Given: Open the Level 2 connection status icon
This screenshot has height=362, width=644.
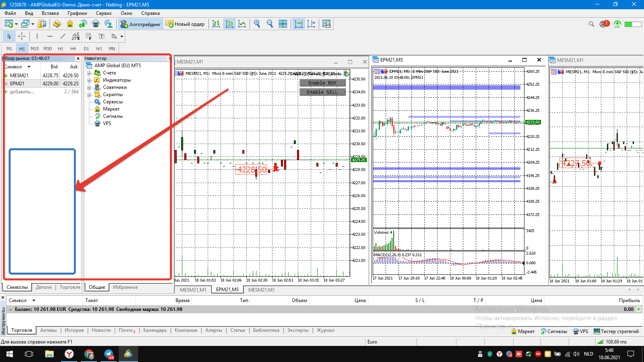Looking at the screenshot, I should pyautogui.click(x=617, y=24).
